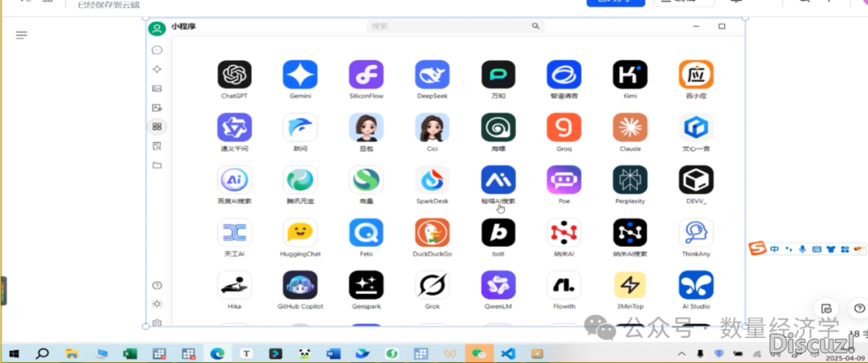Click the green user avatar
The height and width of the screenshot is (363, 868).
(158, 29)
